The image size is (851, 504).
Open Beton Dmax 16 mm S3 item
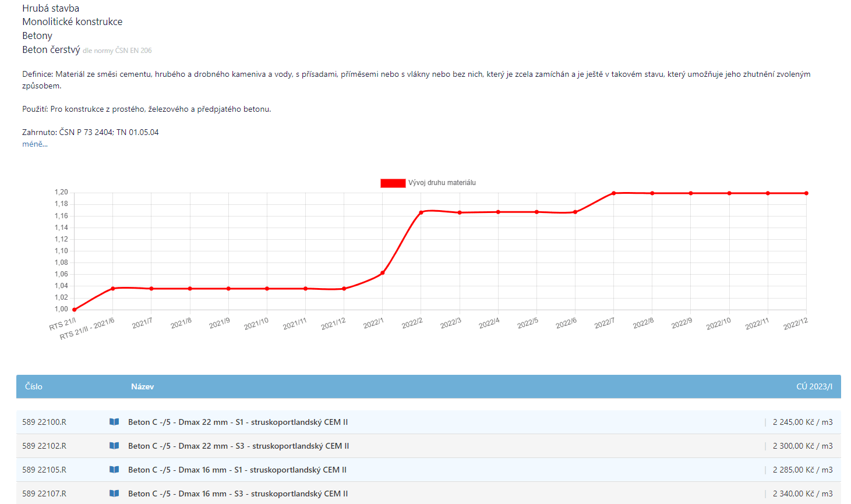coord(238,494)
